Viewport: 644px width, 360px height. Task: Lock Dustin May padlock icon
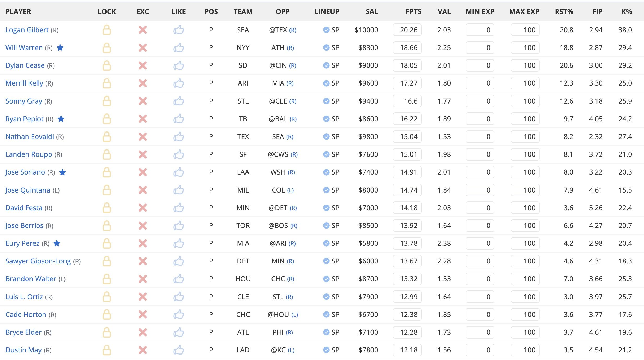(x=107, y=350)
